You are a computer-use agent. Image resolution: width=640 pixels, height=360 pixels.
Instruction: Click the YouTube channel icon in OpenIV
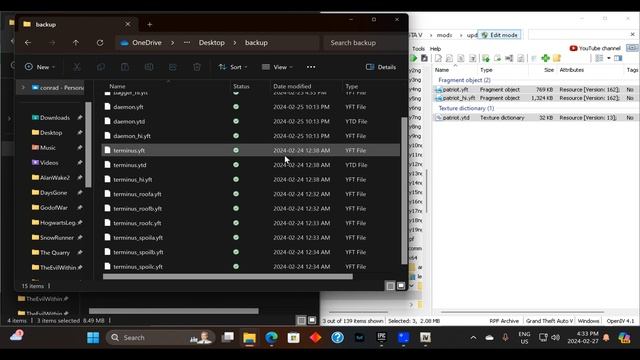click(573, 48)
